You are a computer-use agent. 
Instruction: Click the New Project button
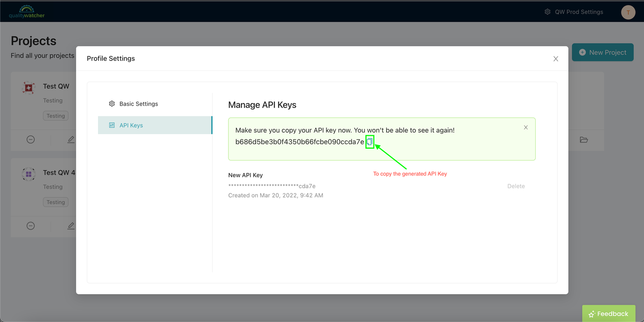coord(602,52)
